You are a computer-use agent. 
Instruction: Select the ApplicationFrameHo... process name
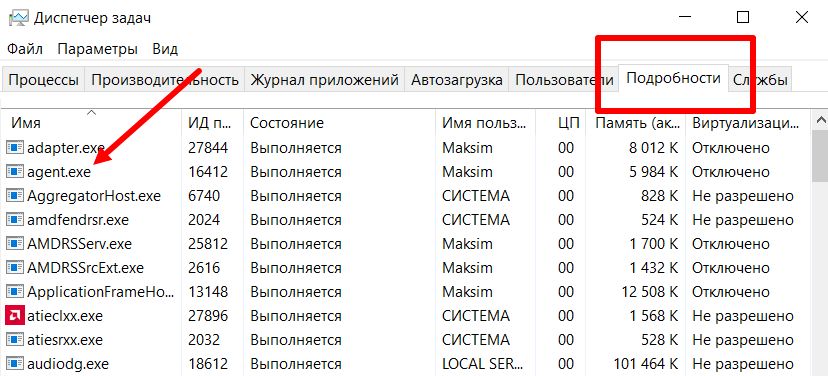[100, 292]
